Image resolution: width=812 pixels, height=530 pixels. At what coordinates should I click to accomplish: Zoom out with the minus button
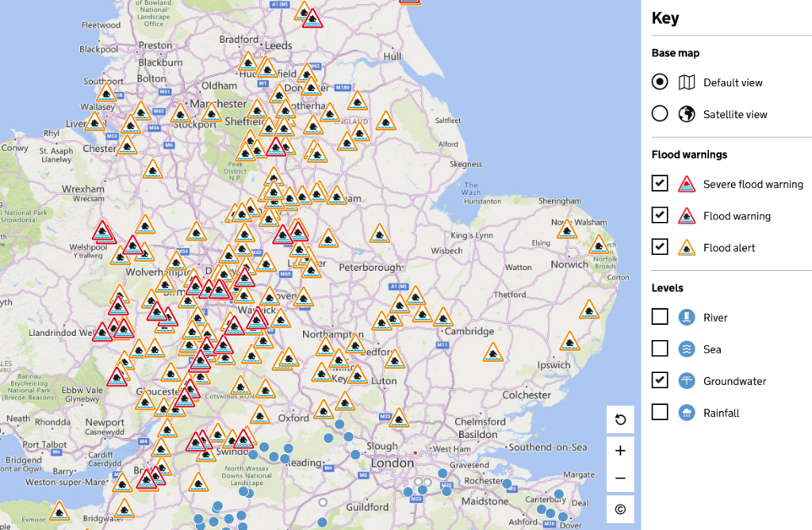coord(620,479)
